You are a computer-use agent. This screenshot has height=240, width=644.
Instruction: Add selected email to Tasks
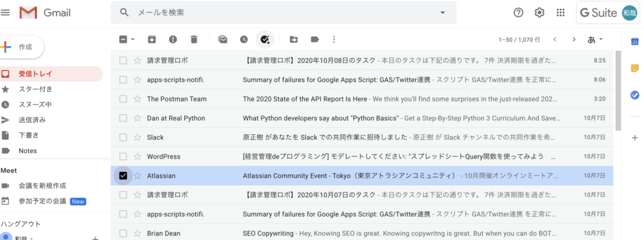tap(265, 40)
